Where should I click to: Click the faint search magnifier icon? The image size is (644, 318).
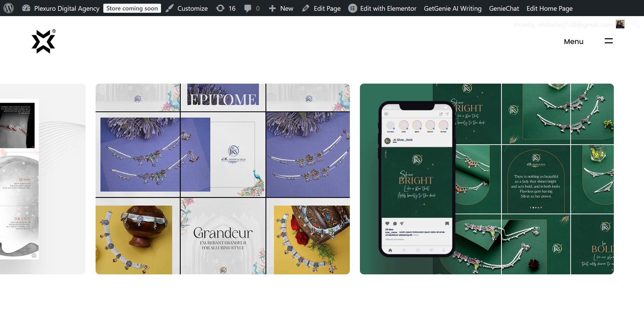(636, 24)
